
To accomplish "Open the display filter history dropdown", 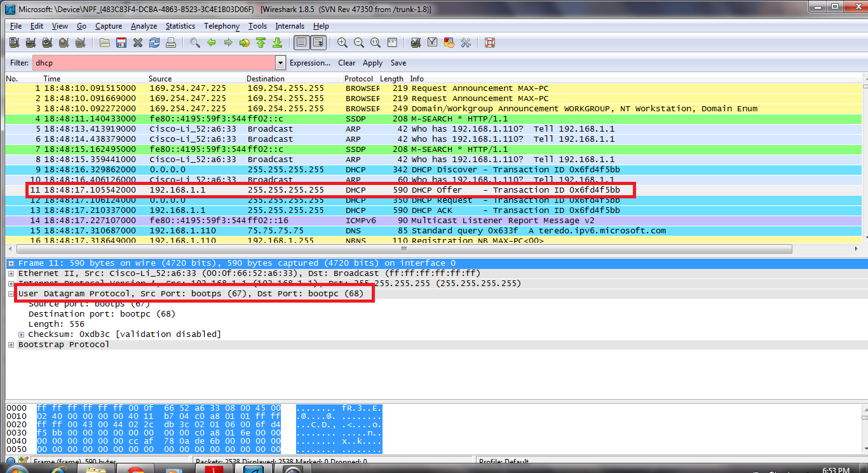I will coord(280,62).
